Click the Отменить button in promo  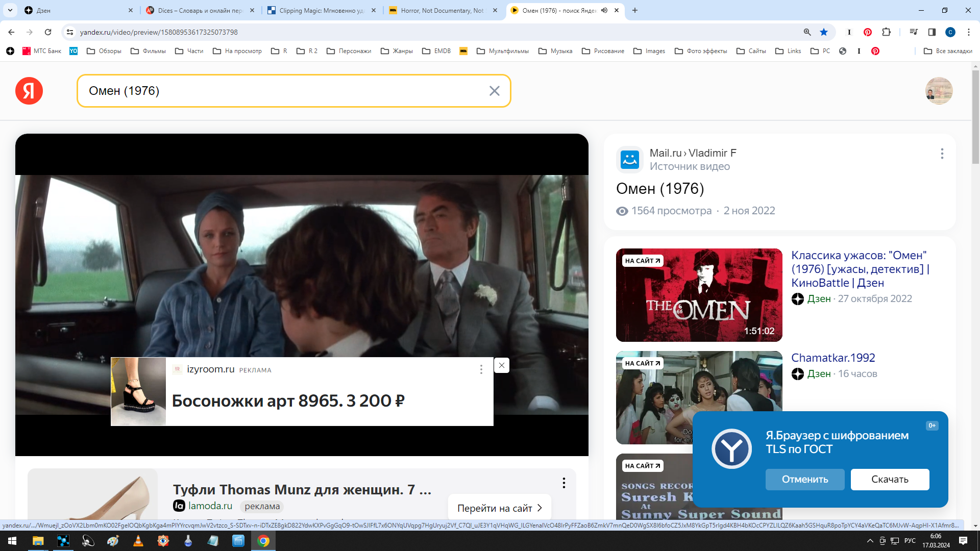805,480
